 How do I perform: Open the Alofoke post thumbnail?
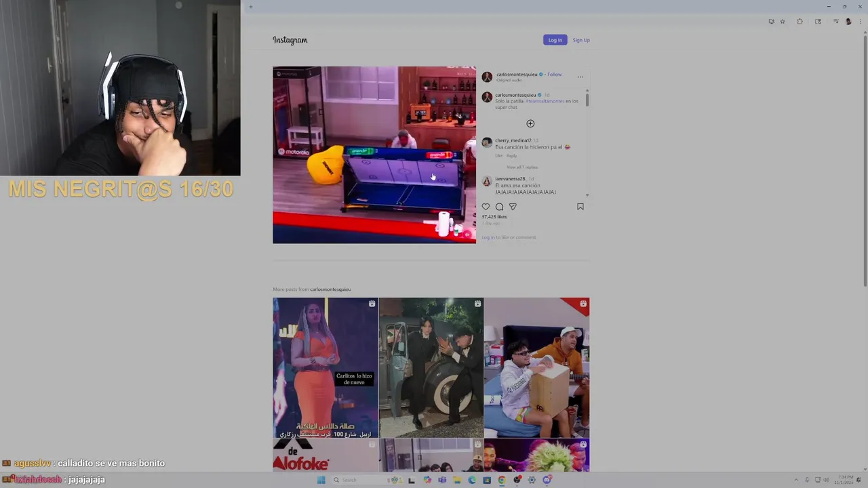pos(325,455)
